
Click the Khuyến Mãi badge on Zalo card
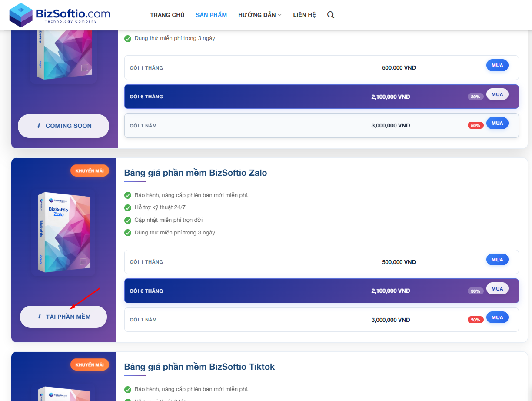click(x=90, y=171)
